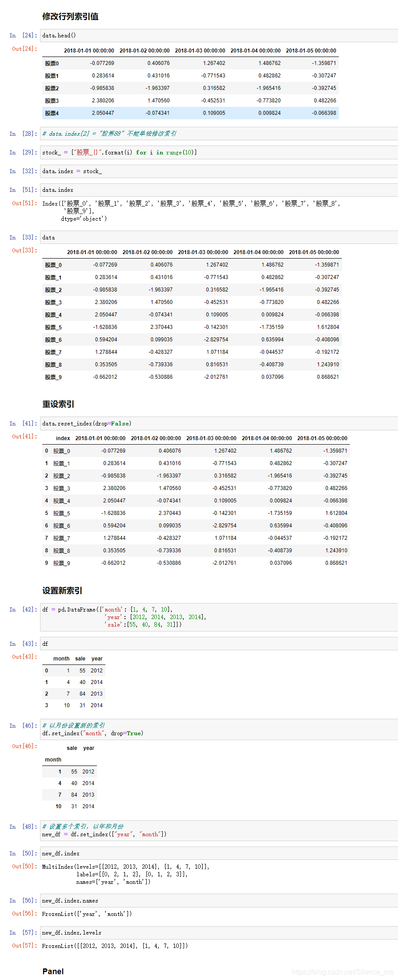The image size is (398, 980).
Task: Click row label 股票_5 in Out[33] table
Action: point(53,327)
